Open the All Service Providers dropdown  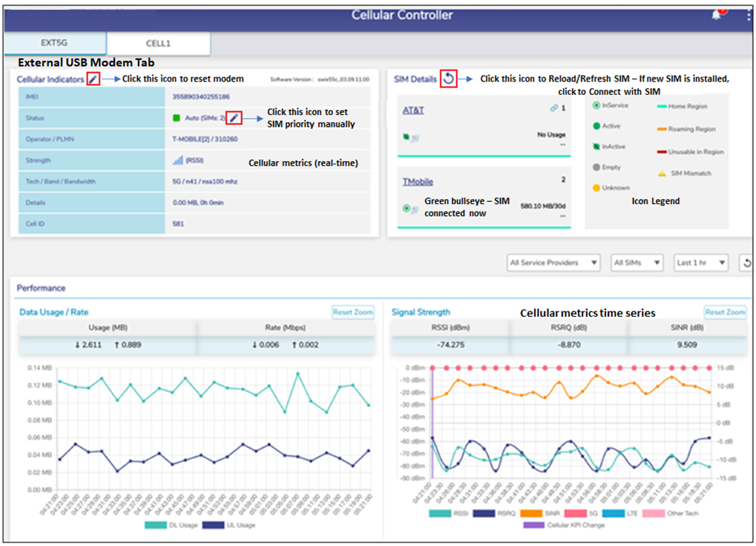[x=553, y=263]
